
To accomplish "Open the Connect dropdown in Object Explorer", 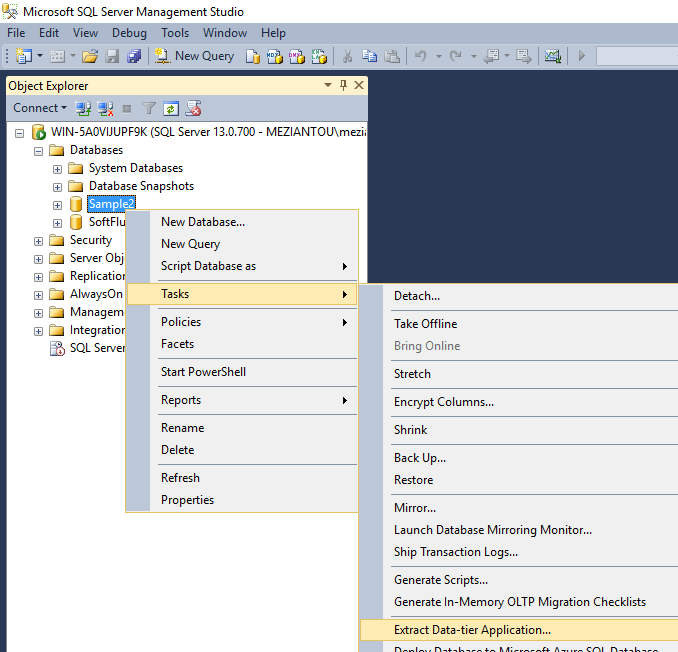I will point(40,108).
